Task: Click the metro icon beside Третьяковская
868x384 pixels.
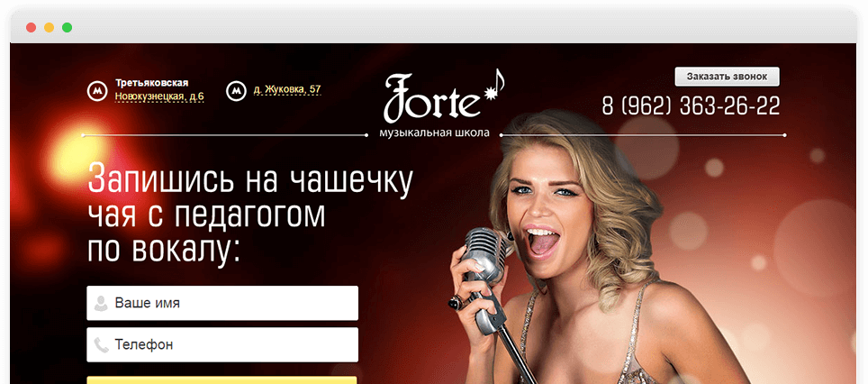Action: pyautogui.click(x=97, y=90)
